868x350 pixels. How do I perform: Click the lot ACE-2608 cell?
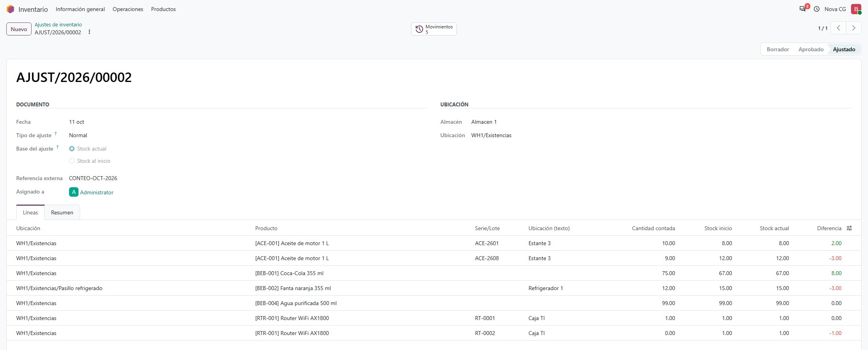coord(487,258)
